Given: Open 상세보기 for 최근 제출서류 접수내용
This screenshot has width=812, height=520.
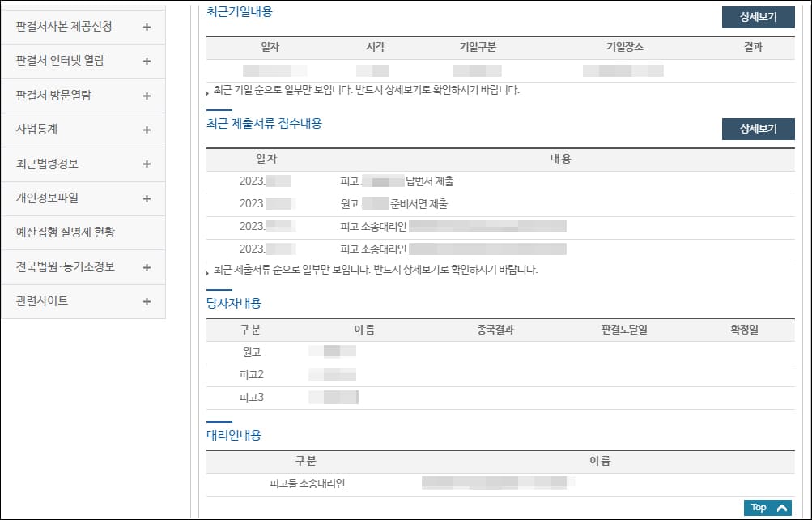Looking at the screenshot, I should point(758,129).
